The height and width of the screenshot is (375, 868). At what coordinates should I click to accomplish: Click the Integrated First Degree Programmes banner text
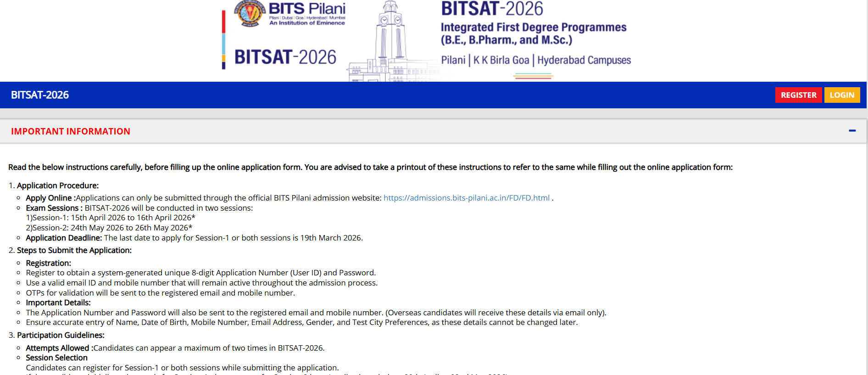point(533,28)
